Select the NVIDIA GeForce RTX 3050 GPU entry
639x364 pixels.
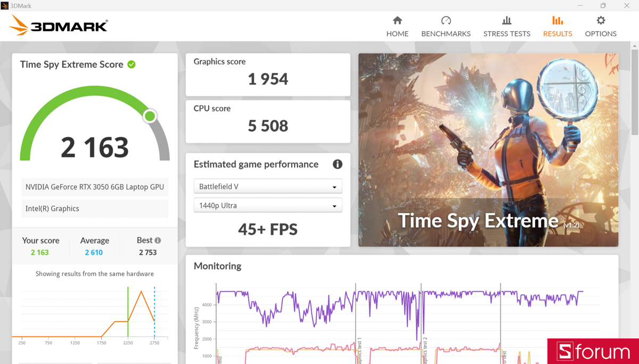point(94,187)
